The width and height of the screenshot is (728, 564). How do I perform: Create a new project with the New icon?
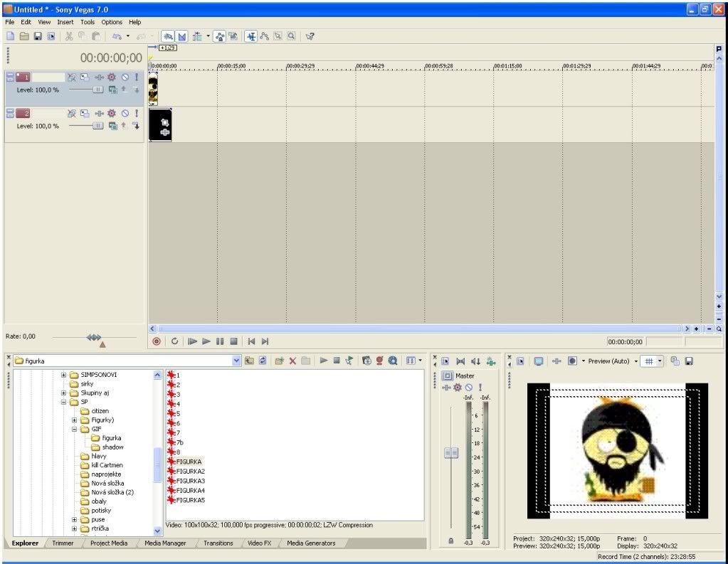[10, 36]
